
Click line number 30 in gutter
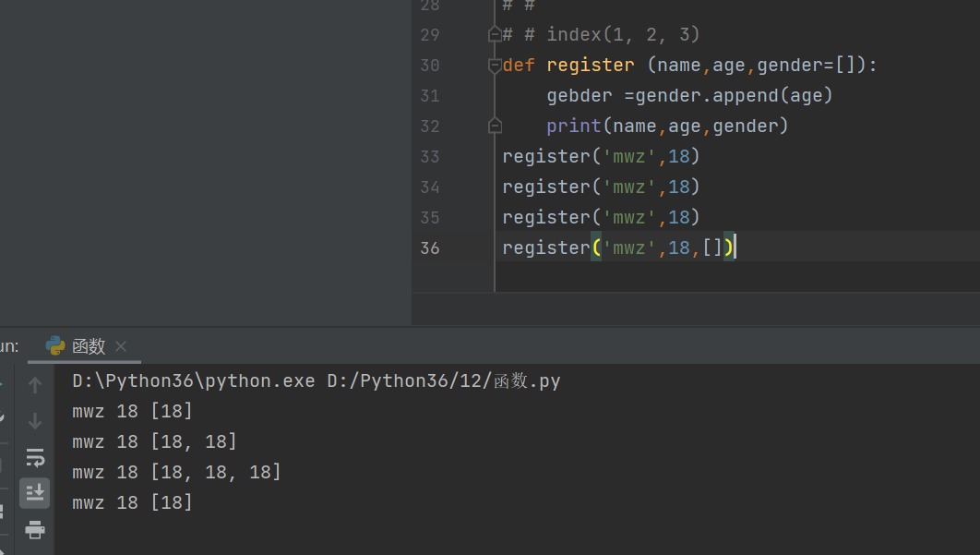pyautogui.click(x=430, y=65)
